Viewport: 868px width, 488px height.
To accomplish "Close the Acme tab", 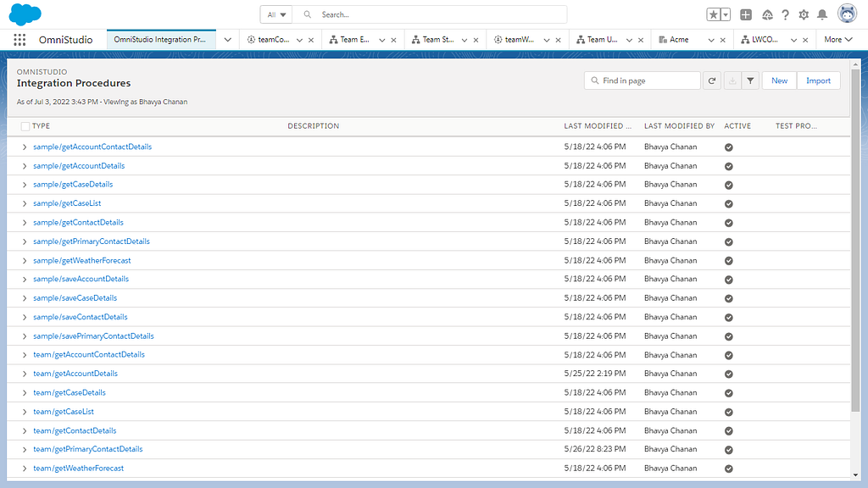I will click(722, 40).
